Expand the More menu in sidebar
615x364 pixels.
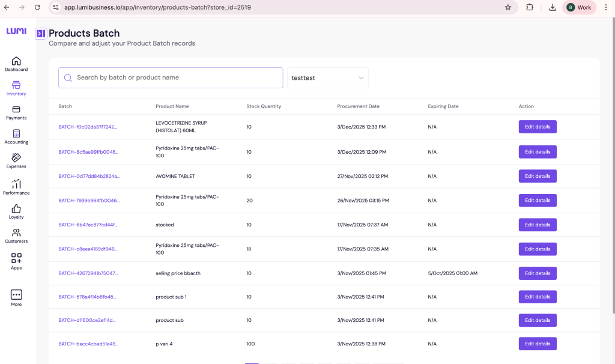[16, 295]
